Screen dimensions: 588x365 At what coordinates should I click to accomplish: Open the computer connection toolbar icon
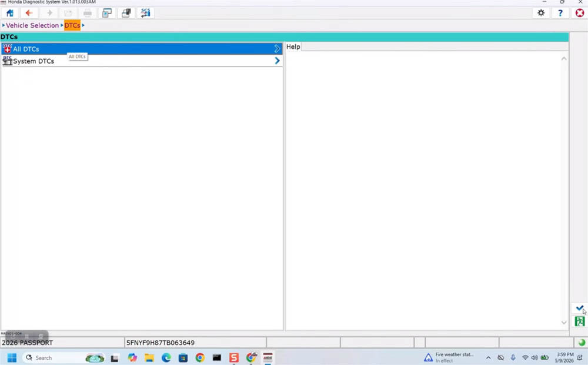126,13
